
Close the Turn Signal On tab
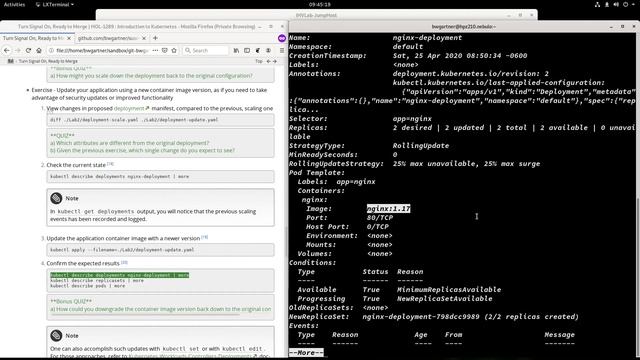pos(69,38)
